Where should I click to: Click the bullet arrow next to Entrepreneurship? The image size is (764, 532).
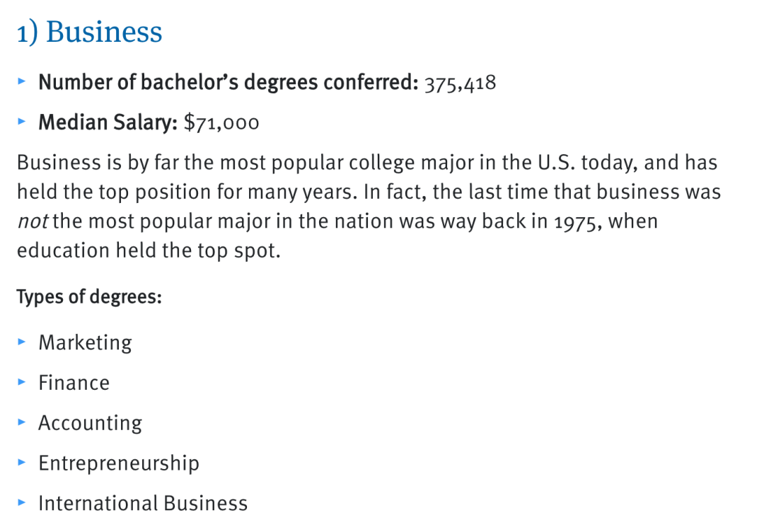[x=22, y=463]
